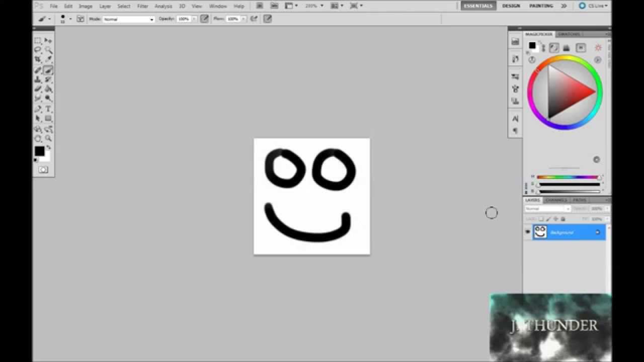Select the Clone Stamp tool

pos(38,80)
